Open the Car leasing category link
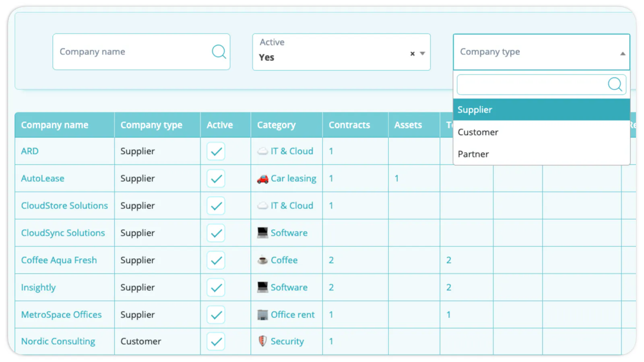Viewport: 644px width, 362px height. [x=293, y=179]
